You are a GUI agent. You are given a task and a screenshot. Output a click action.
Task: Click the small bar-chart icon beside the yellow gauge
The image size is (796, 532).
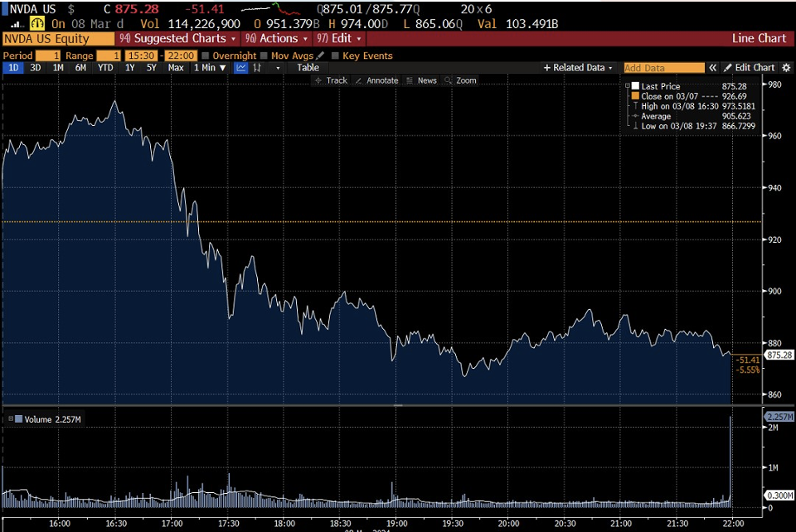[17, 24]
